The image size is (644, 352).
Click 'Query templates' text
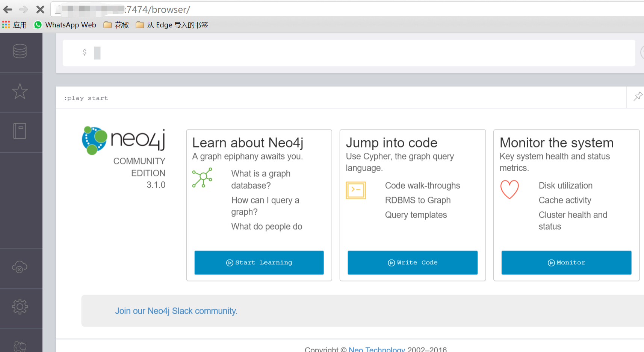click(416, 215)
